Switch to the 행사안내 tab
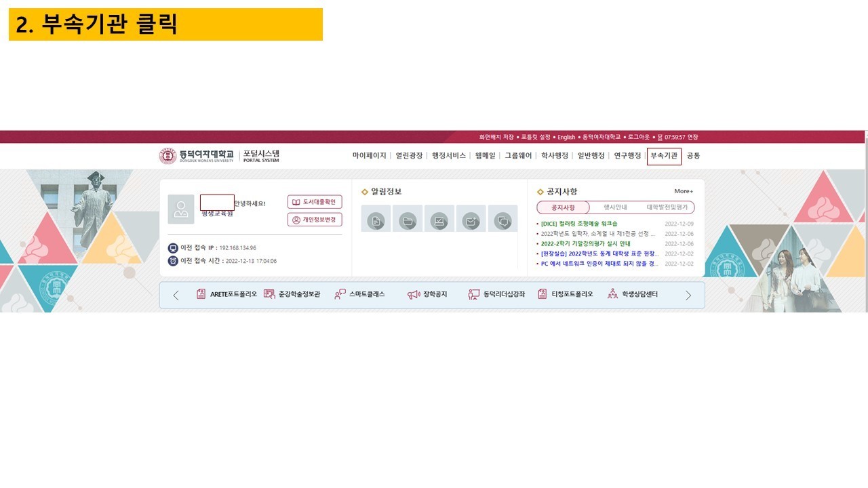The image size is (868, 488). [x=615, y=207]
